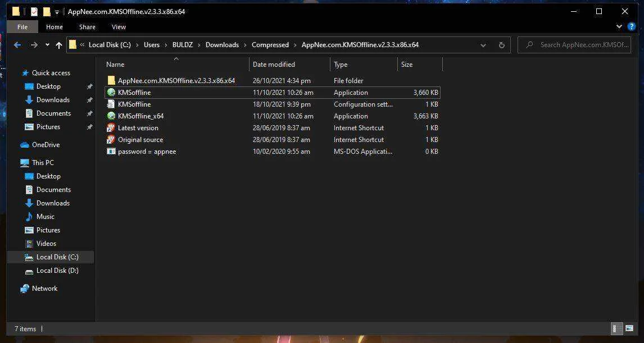Expand the ribbon with chevron
Viewport: 644px width, 343px height.
tap(619, 27)
